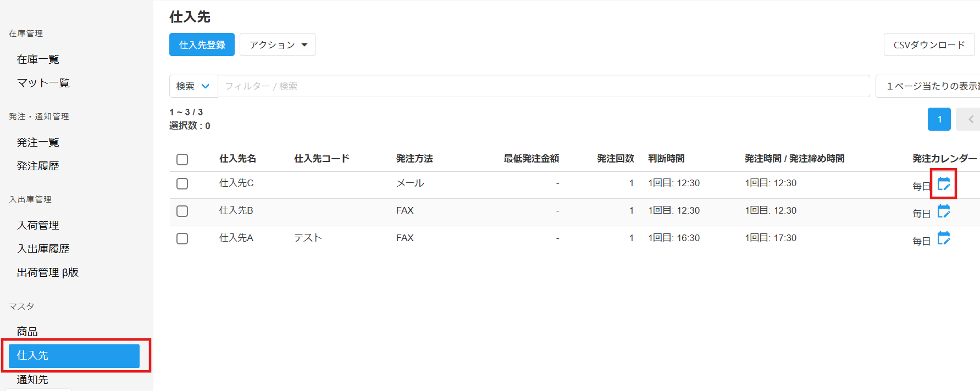Viewport: 980px width, 391px height.
Task: Open the アクション dropdown
Action: [x=278, y=44]
